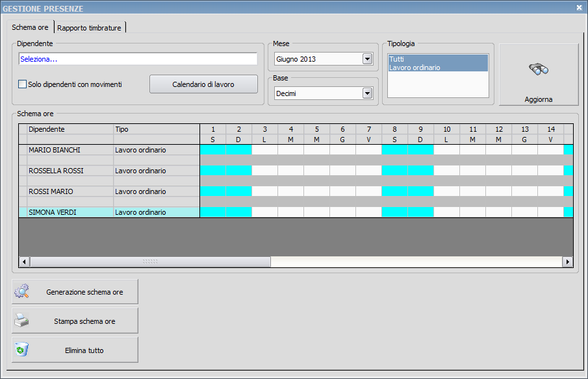Image resolution: width=588 pixels, height=379 pixels.
Task: Select the ROSSELLA ROSSI row name
Action: click(x=56, y=171)
